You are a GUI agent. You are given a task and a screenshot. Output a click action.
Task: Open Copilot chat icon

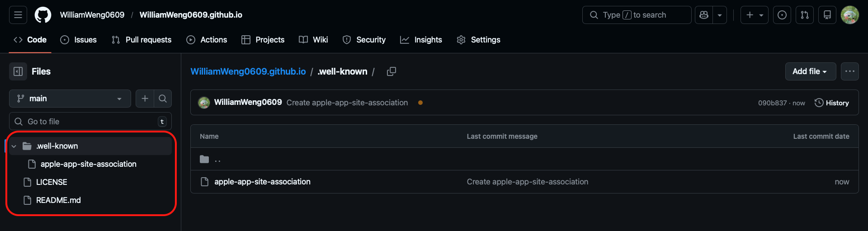(x=704, y=15)
